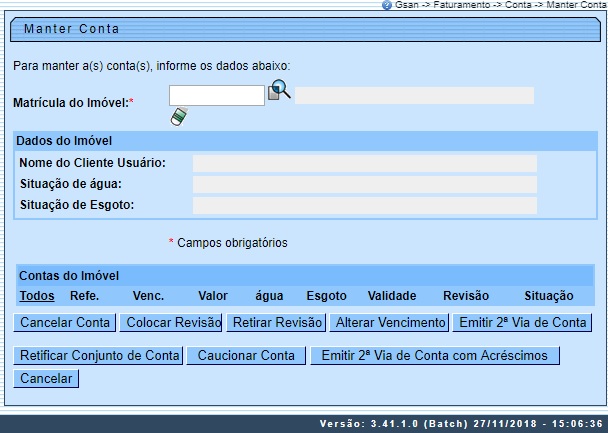The width and height of the screenshot is (608, 433).
Task: Click Emitir 2ª Via de Conta button
Action: point(522,323)
